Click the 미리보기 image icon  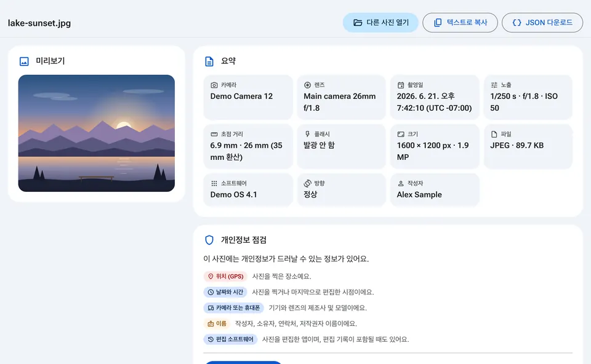click(x=24, y=61)
